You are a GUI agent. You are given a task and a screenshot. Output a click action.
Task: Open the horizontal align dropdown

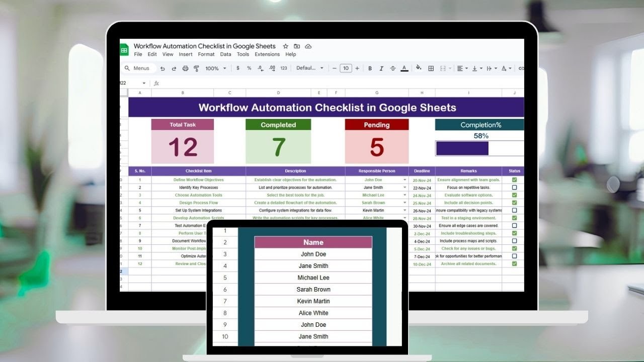pos(462,68)
